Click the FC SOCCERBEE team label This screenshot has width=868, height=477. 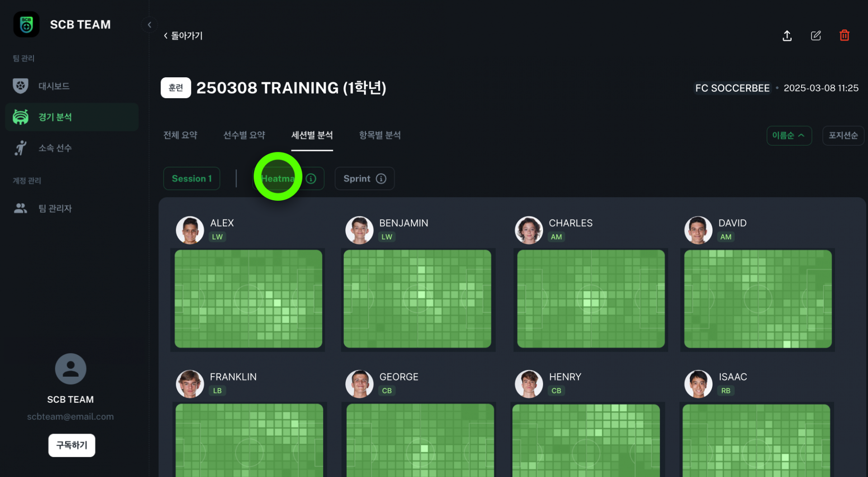click(732, 88)
